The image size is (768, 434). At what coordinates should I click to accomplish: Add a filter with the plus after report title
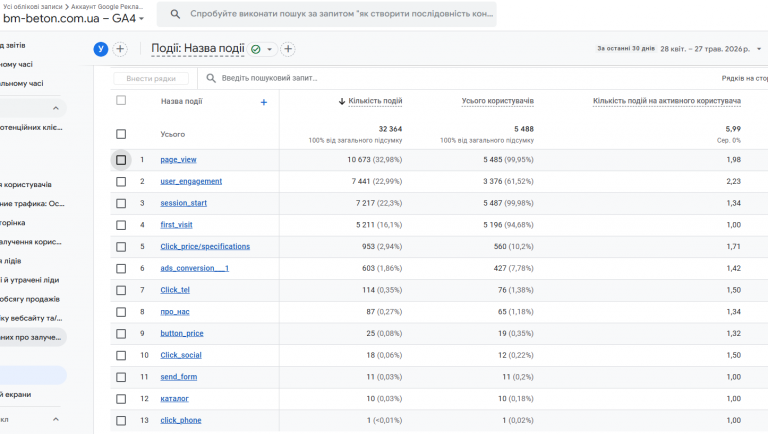click(x=288, y=49)
